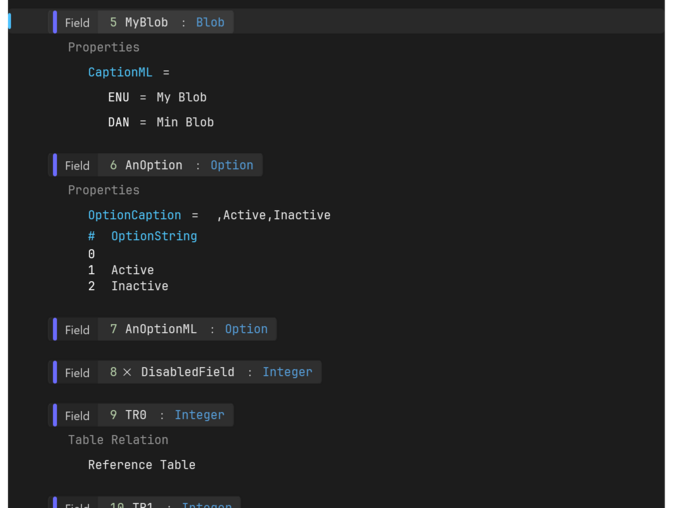Screen dimensions: 673x508
Task: Click the My Blob caption value
Action: 182,97
